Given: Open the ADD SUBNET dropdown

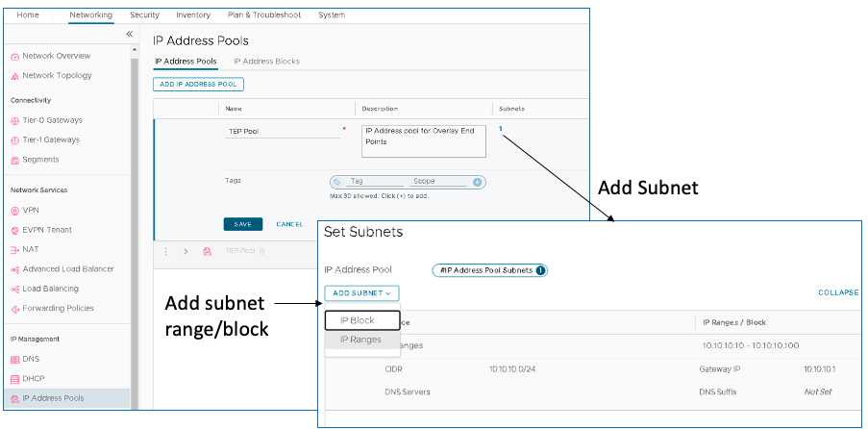Looking at the screenshot, I should point(361,293).
